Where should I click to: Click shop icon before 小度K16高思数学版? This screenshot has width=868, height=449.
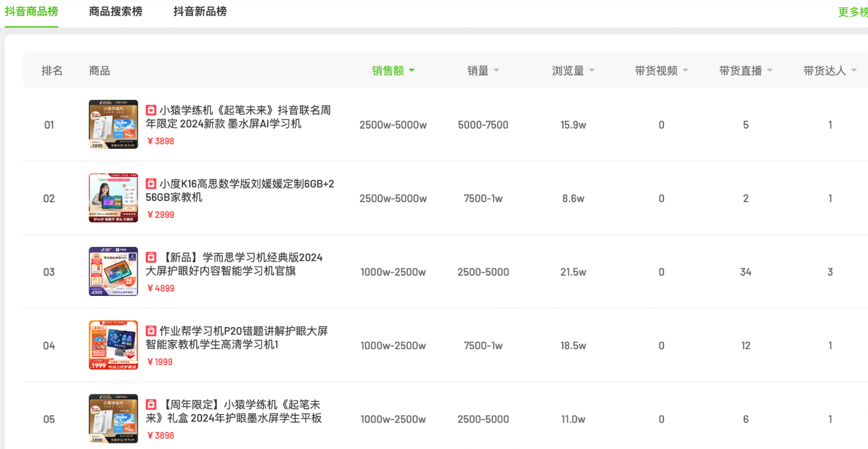point(151,184)
